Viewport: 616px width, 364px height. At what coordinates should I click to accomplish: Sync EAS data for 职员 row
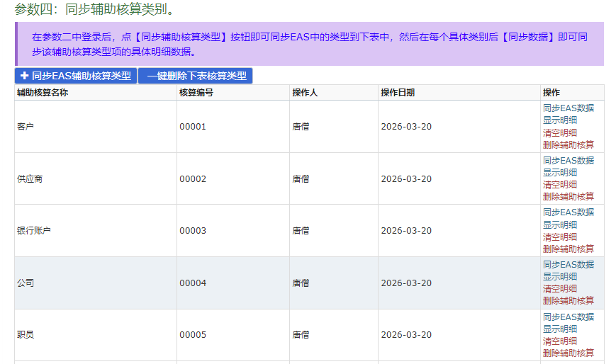tap(568, 317)
